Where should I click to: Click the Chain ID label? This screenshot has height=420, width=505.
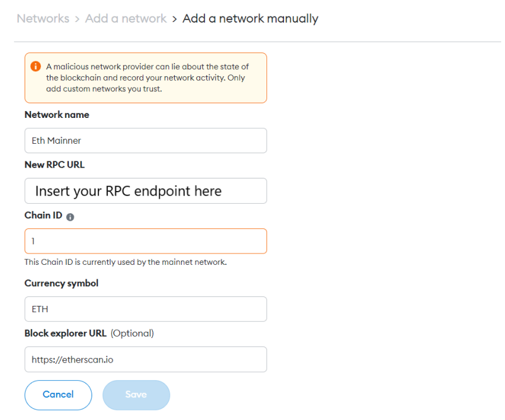[x=44, y=215]
